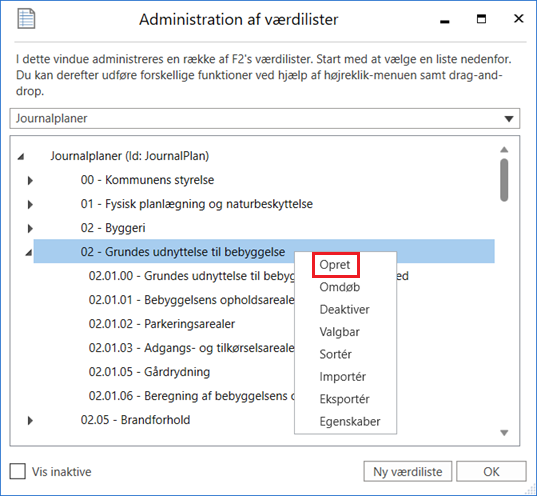
Task: Open Egenskaber from the context menu
Action: 350,421
